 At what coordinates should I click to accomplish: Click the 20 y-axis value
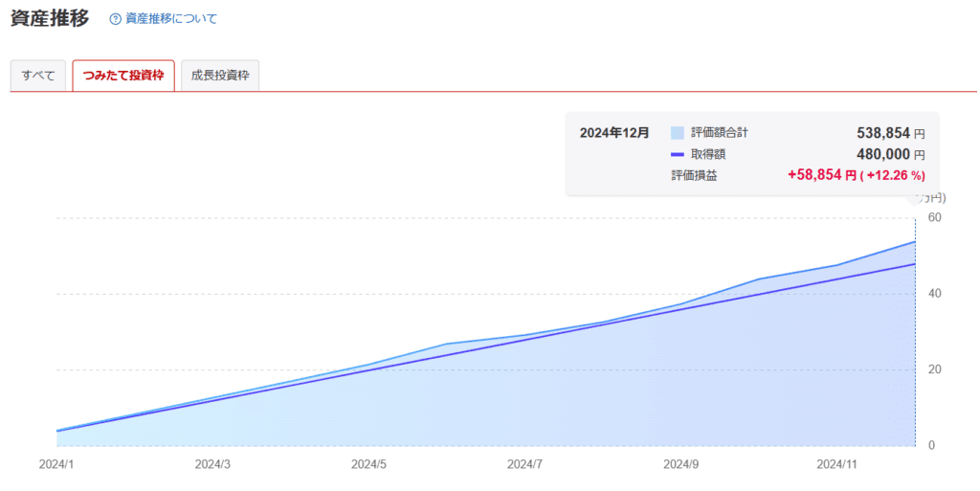tap(935, 369)
